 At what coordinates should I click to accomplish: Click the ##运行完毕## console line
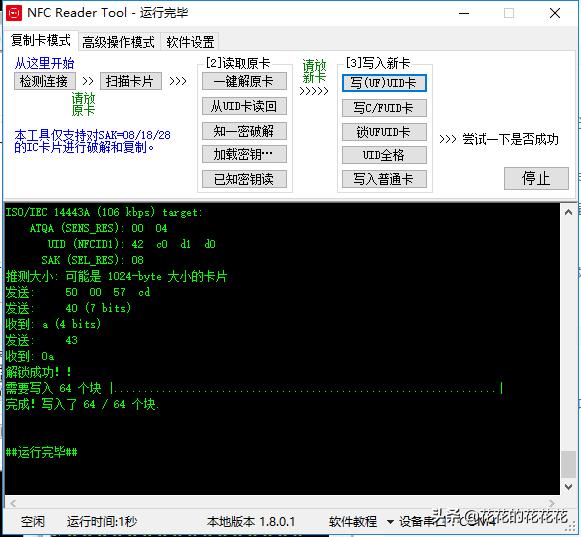click(x=42, y=452)
